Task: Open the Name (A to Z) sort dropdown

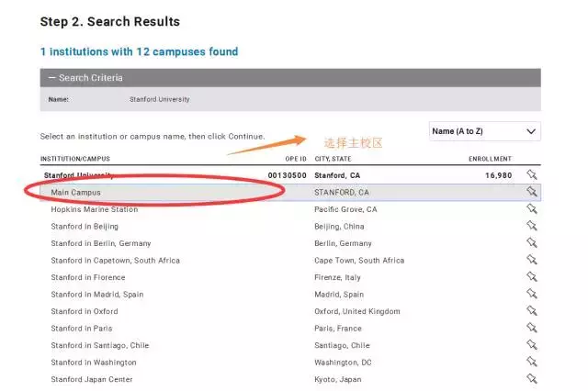Action: (484, 131)
